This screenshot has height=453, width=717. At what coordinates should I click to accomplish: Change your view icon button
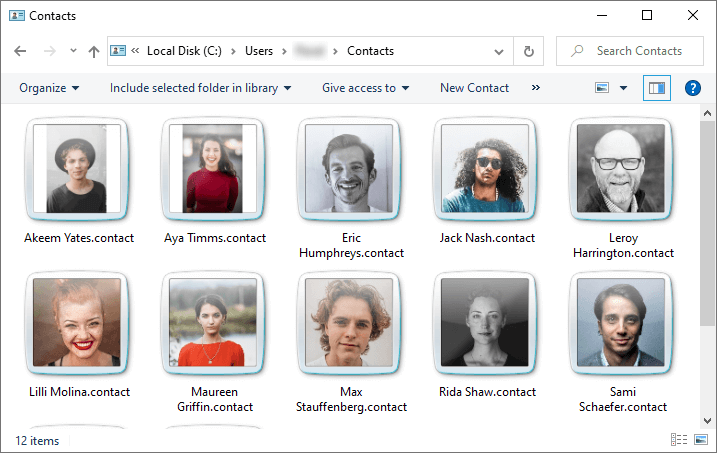coord(602,87)
